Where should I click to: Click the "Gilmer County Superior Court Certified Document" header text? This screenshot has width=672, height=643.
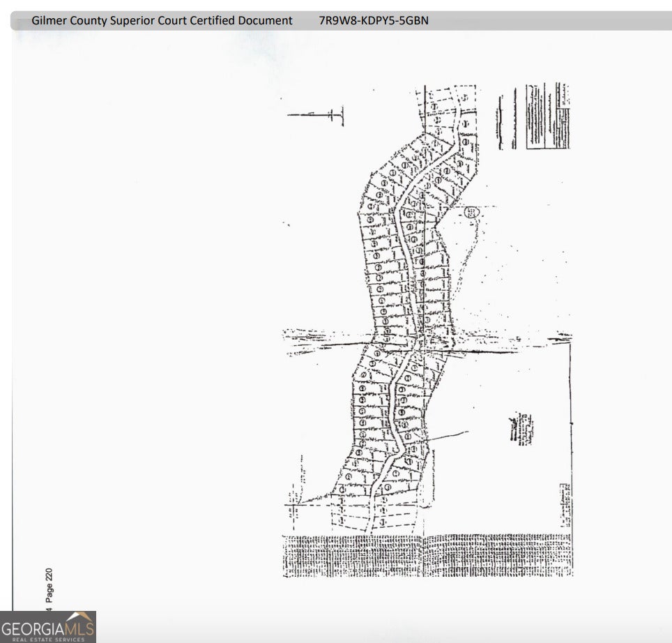point(162,20)
